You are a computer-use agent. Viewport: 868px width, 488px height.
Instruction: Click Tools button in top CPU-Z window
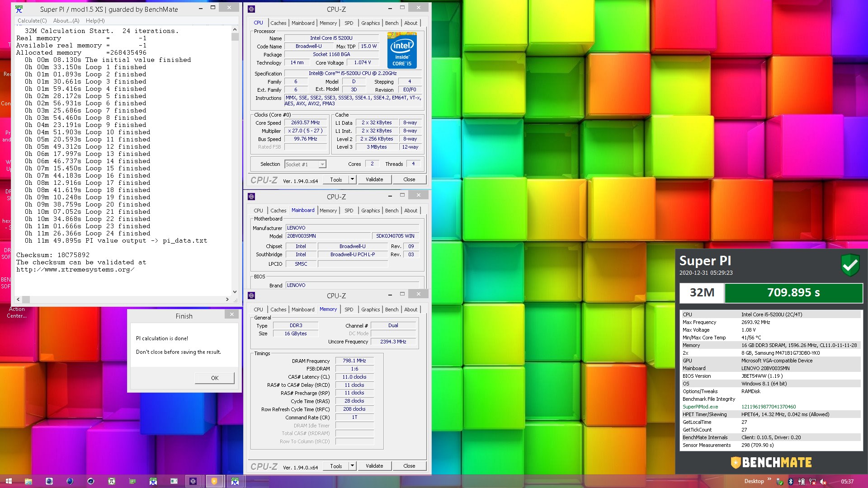[336, 179]
